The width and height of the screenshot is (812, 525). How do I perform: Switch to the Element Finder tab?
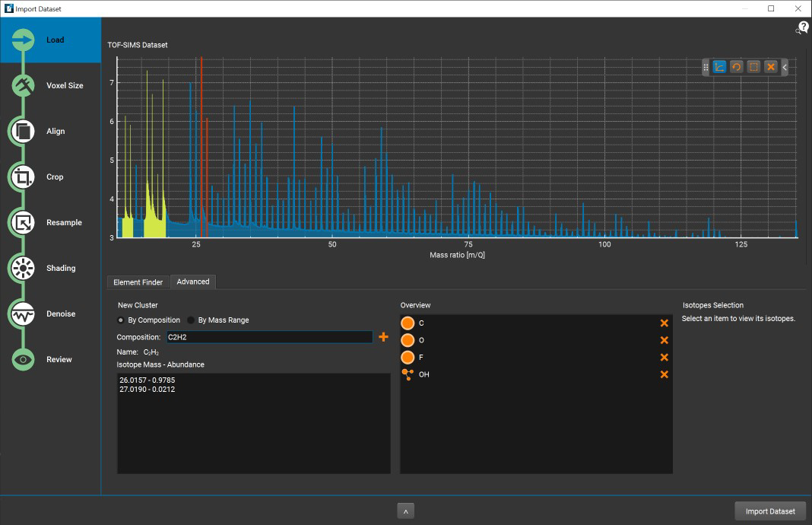tap(138, 282)
